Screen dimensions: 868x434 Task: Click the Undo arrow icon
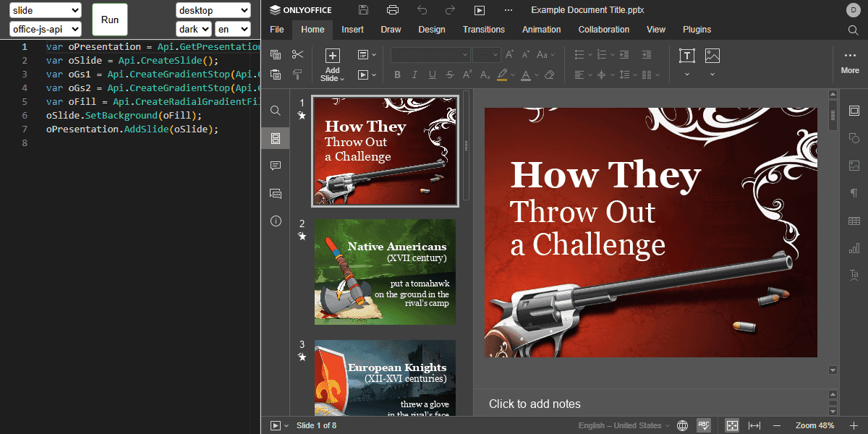point(422,10)
